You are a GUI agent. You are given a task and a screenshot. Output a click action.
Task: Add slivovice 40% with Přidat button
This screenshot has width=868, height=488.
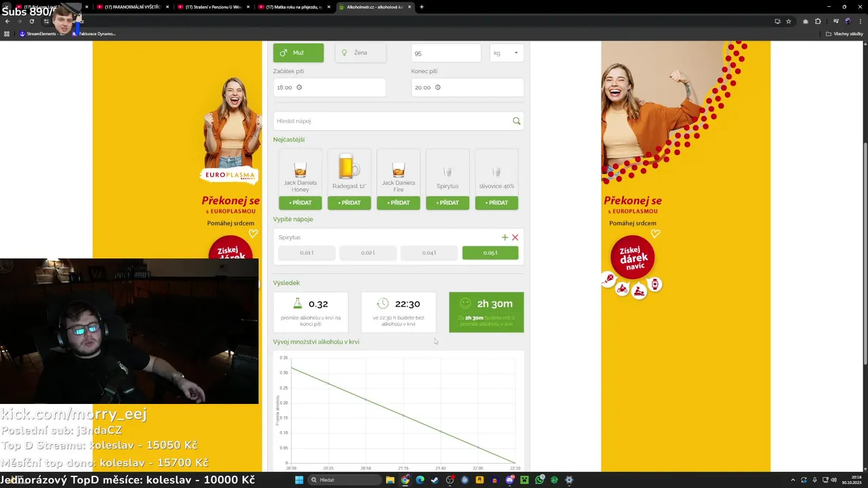tap(496, 203)
